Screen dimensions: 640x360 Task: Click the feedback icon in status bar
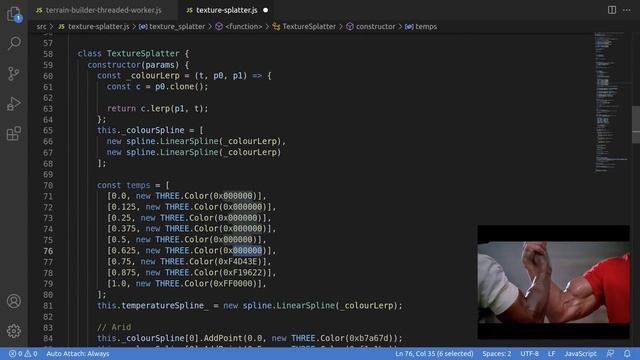pyautogui.click(x=611, y=354)
